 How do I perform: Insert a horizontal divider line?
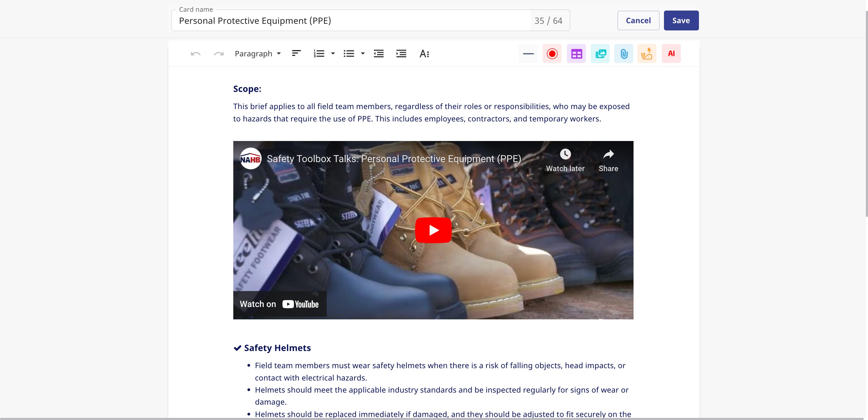click(528, 54)
